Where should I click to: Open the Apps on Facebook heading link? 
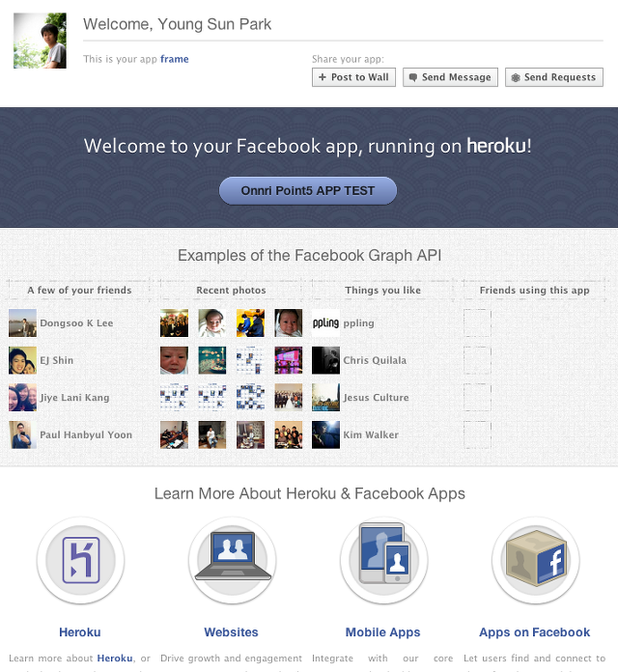pos(535,632)
